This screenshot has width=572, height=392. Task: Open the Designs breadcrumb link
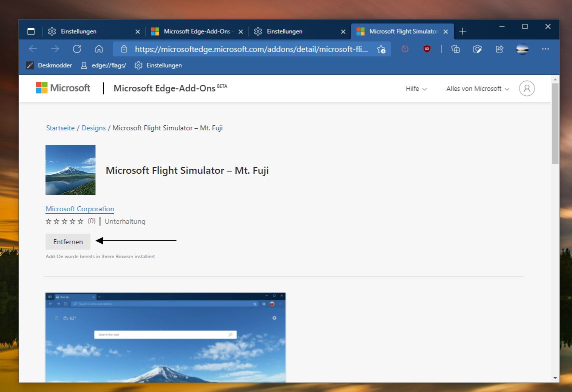click(93, 128)
